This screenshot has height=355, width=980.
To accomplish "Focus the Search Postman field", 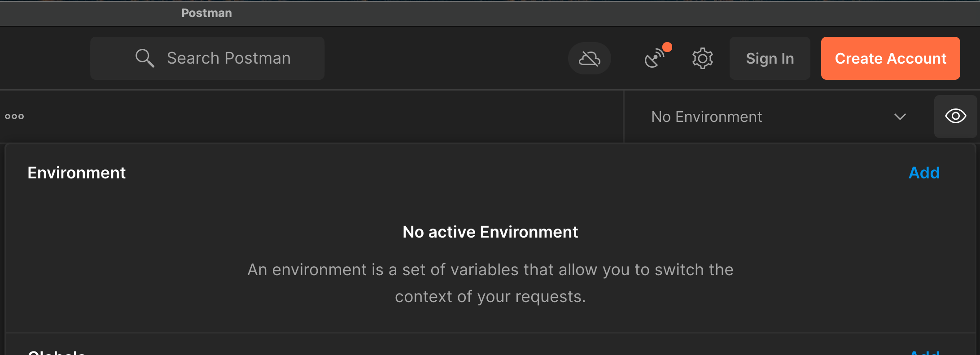I will click(228, 58).
